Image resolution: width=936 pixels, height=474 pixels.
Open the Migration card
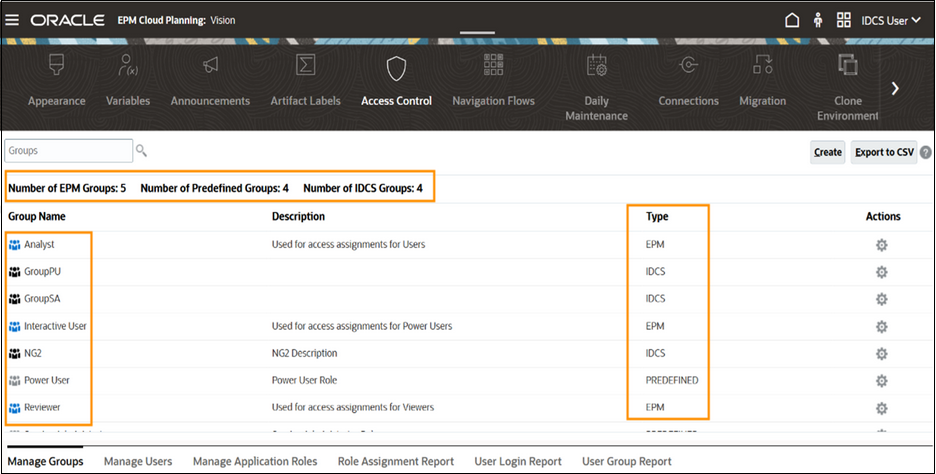tap(762, 81)
